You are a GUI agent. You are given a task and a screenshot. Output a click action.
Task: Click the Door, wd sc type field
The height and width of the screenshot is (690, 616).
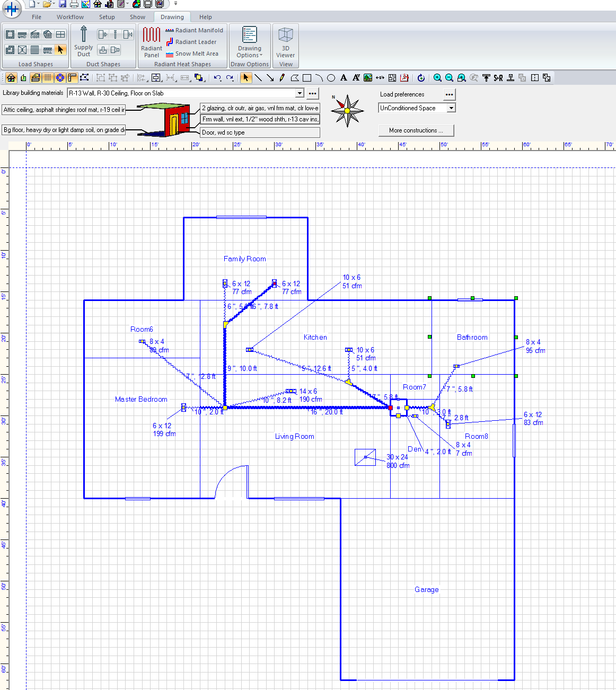click(260, 132)
